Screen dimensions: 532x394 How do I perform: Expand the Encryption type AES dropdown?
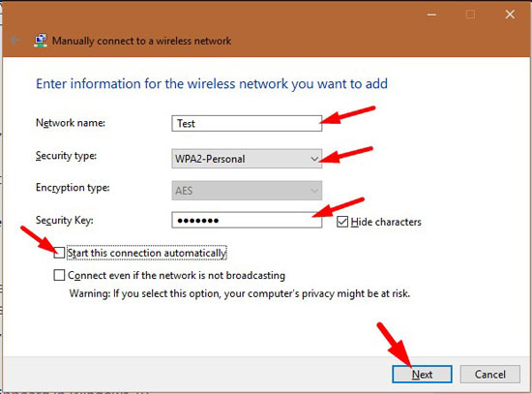click(247, 191)
